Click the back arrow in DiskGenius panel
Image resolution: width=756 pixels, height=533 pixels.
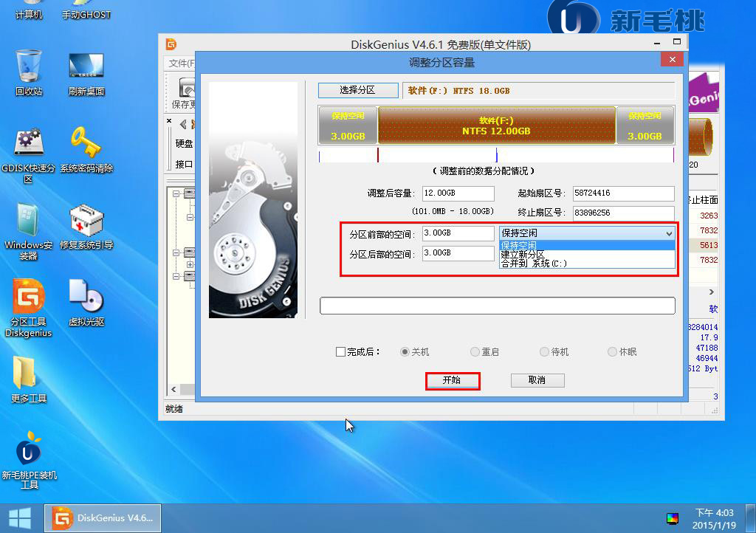click(x=183, y=124)
